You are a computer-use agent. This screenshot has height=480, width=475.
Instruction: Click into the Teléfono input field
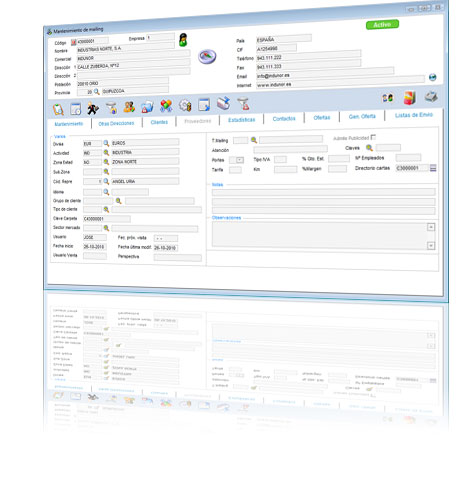pyautogui.click(x=308, y=56)
